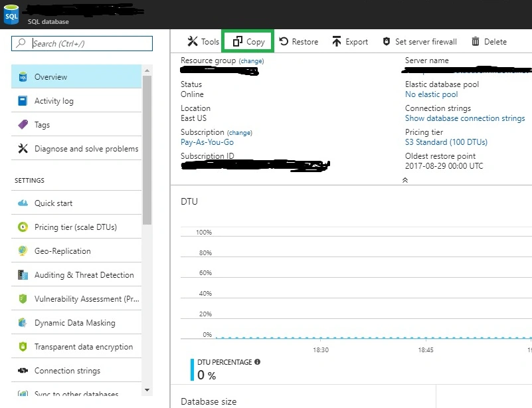Click the Pay-As-You-Go subscription link
This screenshot has width=532, height=408.
click(207, 142)
